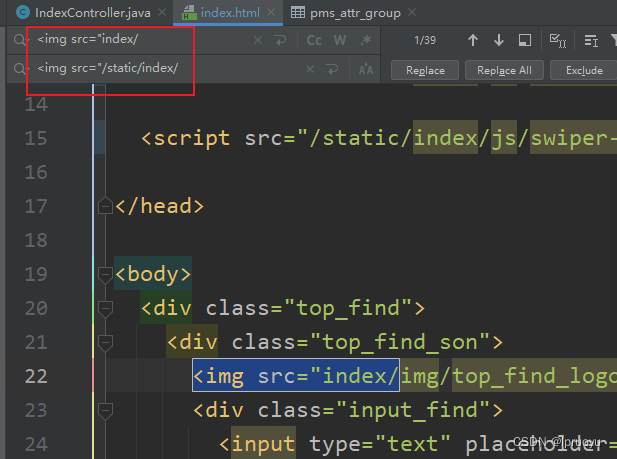Viewport: 617px width, 459px height.
Task: Insert new line in the find field
Action: coord(281,40)
